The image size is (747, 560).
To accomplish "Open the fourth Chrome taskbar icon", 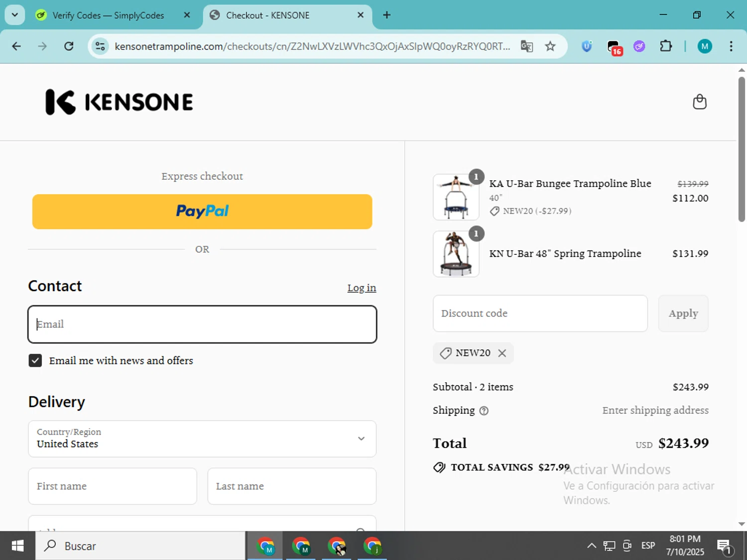I will (373, 546).
